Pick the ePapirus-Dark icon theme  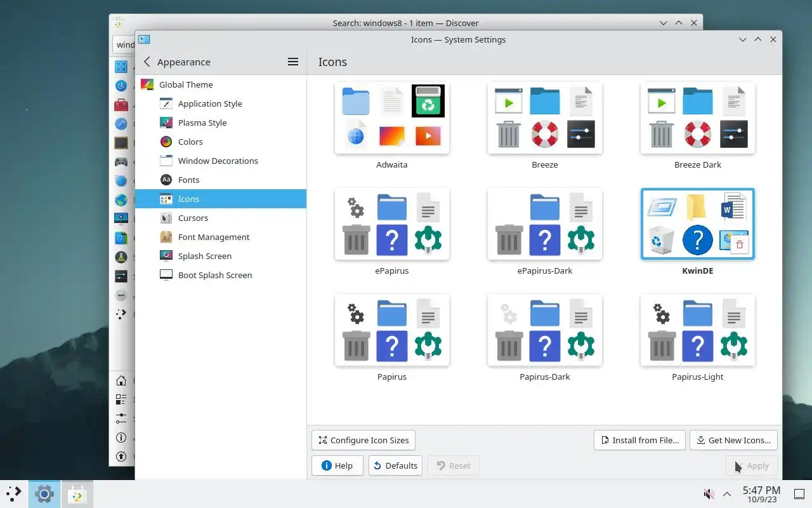pyautogui.click(x=545, y=225)
